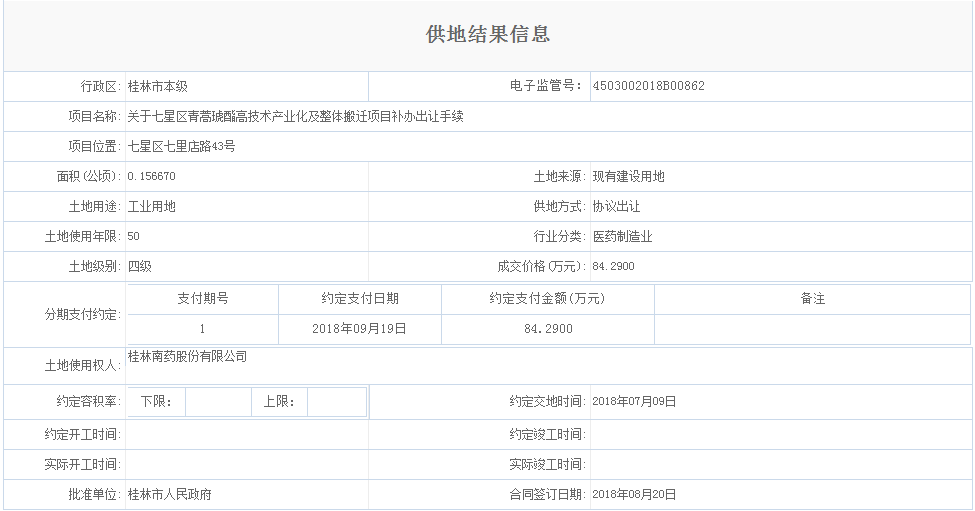The image size is (975, 511).
Task: Click the 项目名称 text about 七星区青蒿琥酯
Action: (x=295, y=116)
